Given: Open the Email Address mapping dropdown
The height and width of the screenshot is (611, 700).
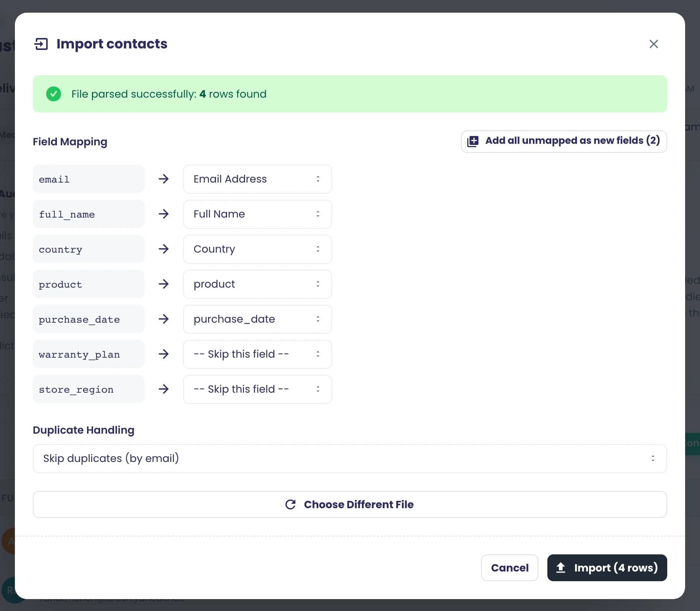Looking at the screenshot, I should click(x=257, y=179).
